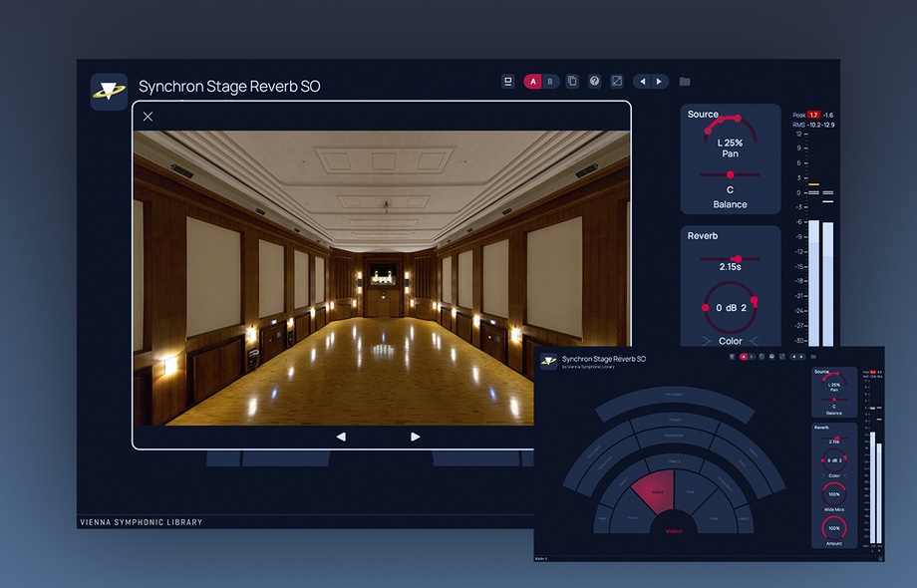The width and height of the screenshot is (917, 588).
Task: Close the concert hall photo viewer
Action: click(x=148, y=117)
